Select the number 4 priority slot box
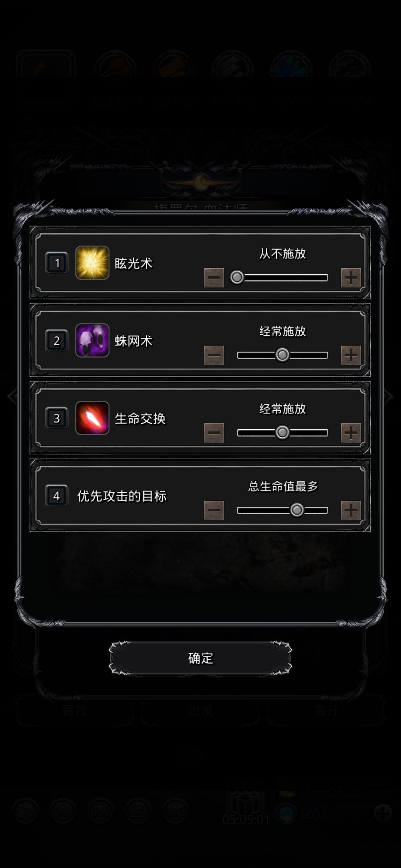The height and width of the screenshot is (868, 401). (56, 496)
